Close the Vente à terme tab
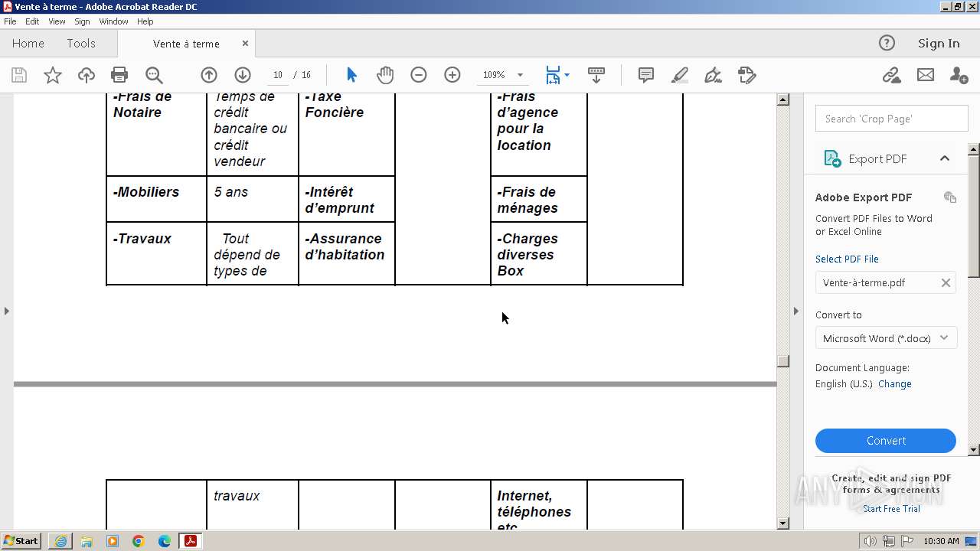Screen dimensions: 980x551 (245, 44)
